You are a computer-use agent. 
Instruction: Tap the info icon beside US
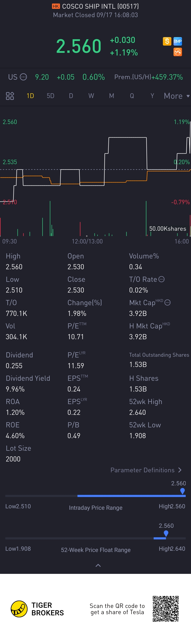click(23, 77)
